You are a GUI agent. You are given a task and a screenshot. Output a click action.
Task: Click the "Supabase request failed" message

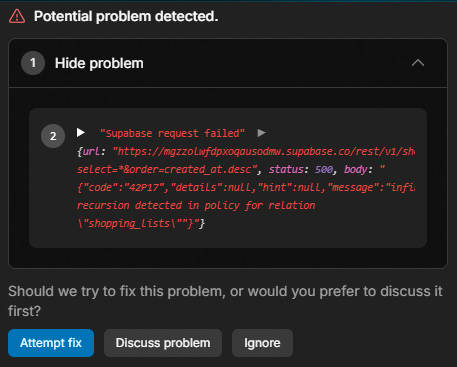[172, 134]
